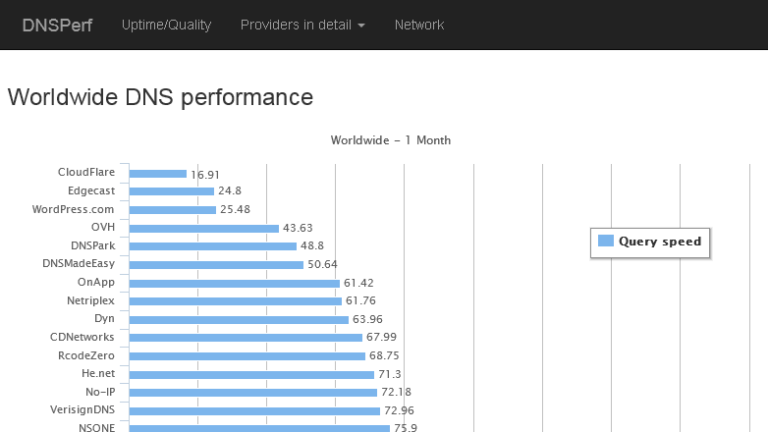Click the 67.99 value label
Image resolution: width=768 pixels, height=432 pixels.
382,337
